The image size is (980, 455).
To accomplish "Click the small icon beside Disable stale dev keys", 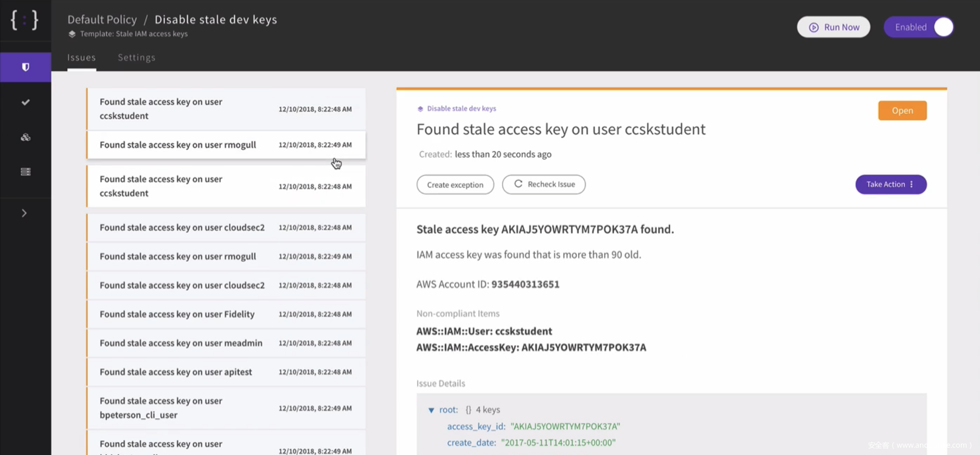I will click(x=420, y=109).
